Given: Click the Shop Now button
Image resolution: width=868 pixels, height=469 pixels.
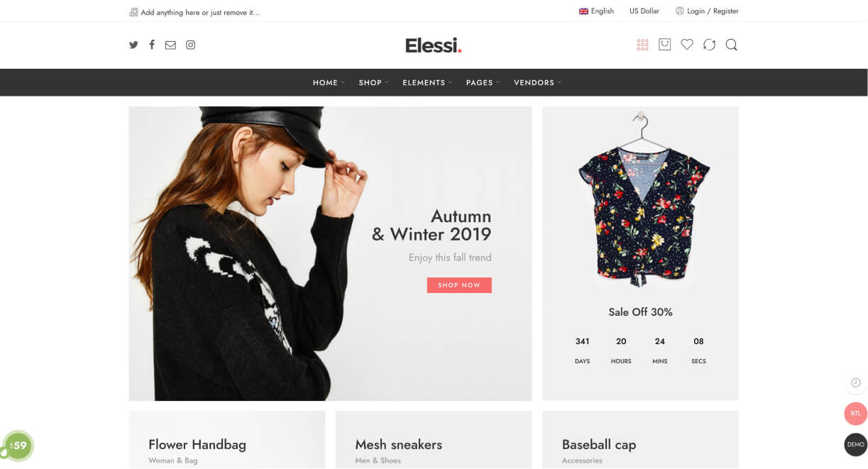Looking at the screenshot, I should tap(459, 285).
